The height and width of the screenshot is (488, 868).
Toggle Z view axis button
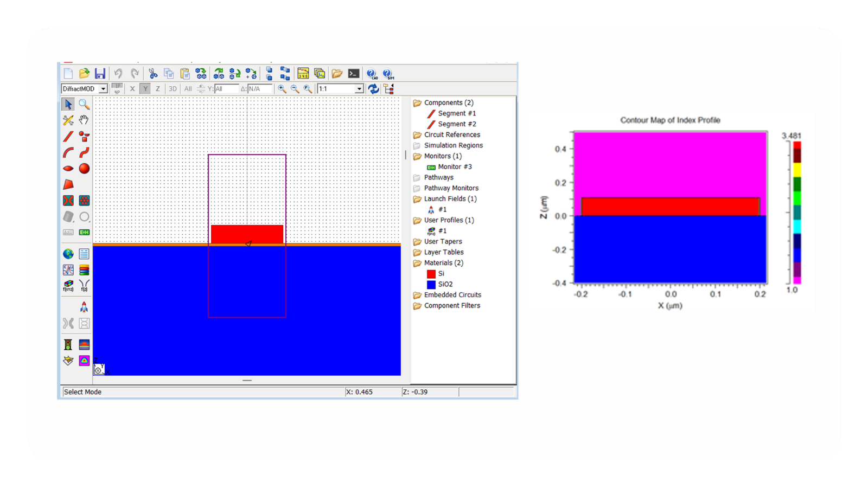(x=158, y=89)
